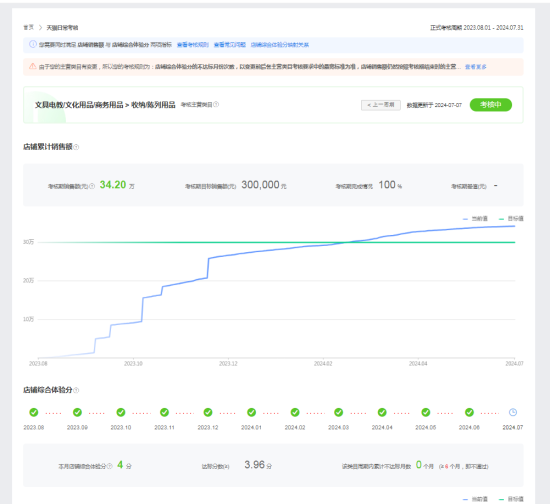Click the 2023.08 green checkmark icon
Screen dimensions: 550x504
(34, 412)
